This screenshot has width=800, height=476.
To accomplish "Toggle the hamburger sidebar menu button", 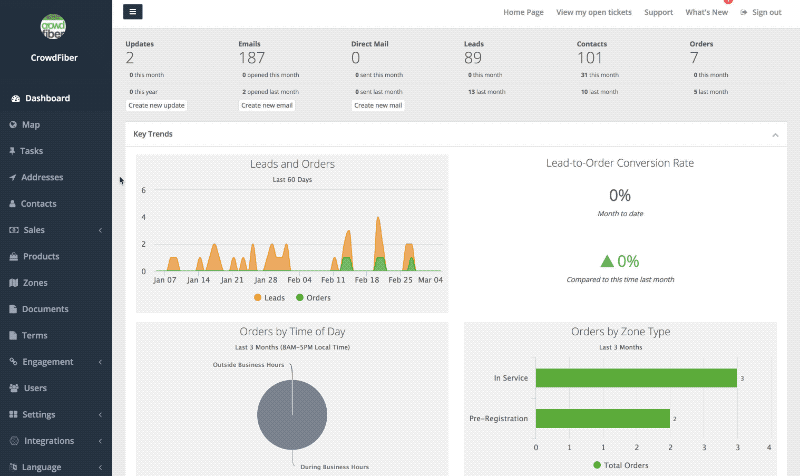I will point(133,12).
